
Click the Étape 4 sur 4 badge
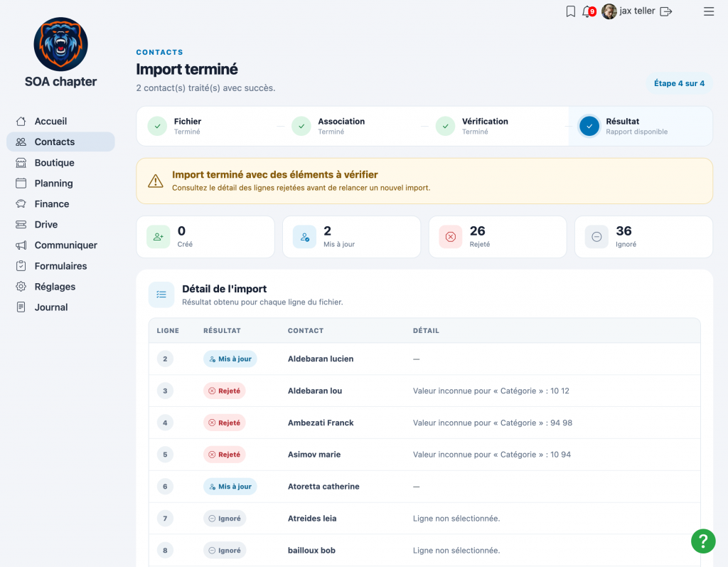pos(679,83)
